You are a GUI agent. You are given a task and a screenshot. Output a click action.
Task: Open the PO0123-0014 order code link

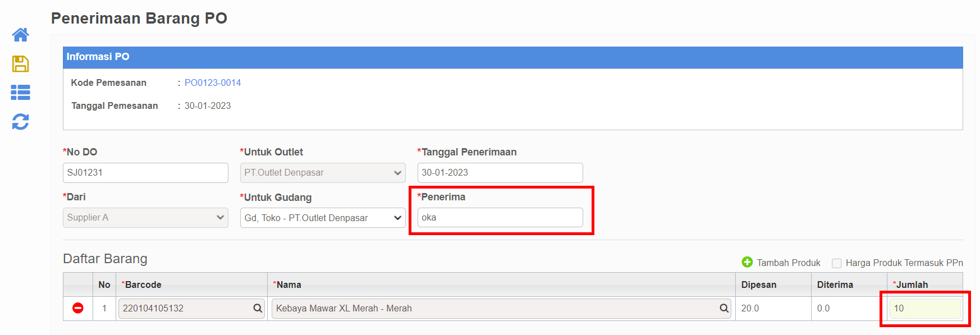tap(213, 82)
